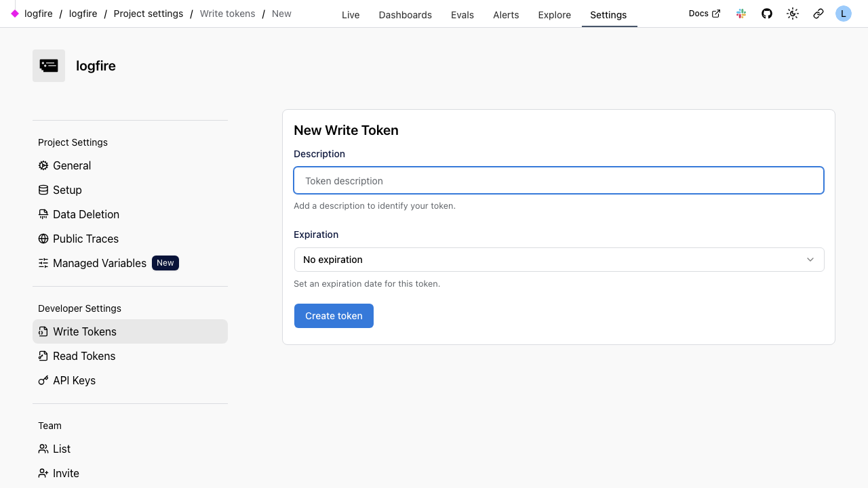Click the Slack icon in header
This screenshot has height=488, width=868.
(741, 14)
